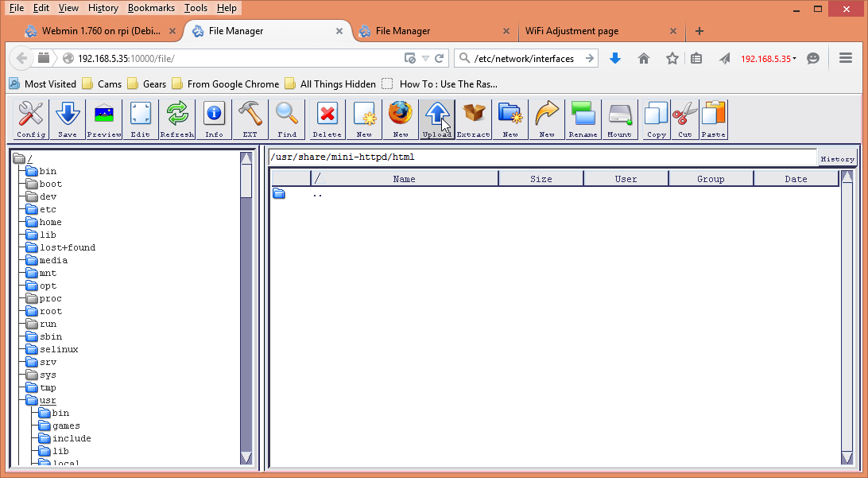Cut files with the Cut icon

pyautogui.click(x=684, y=118)
